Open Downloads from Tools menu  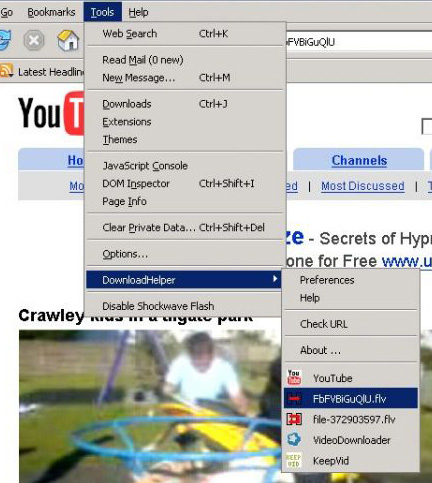pyautogui.click(x=185, y=104)
